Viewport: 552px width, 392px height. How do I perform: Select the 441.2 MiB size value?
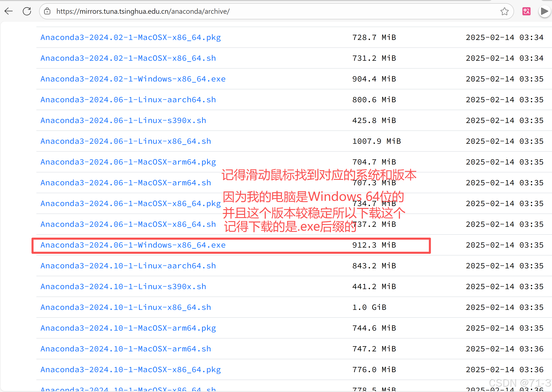click(374, 287)
